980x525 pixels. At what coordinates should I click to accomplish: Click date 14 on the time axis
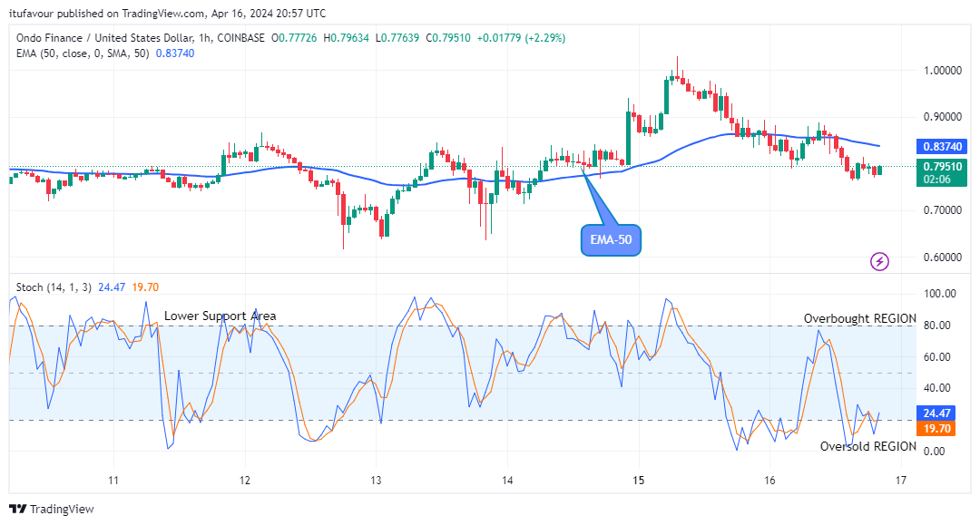[x=507, y=480]
